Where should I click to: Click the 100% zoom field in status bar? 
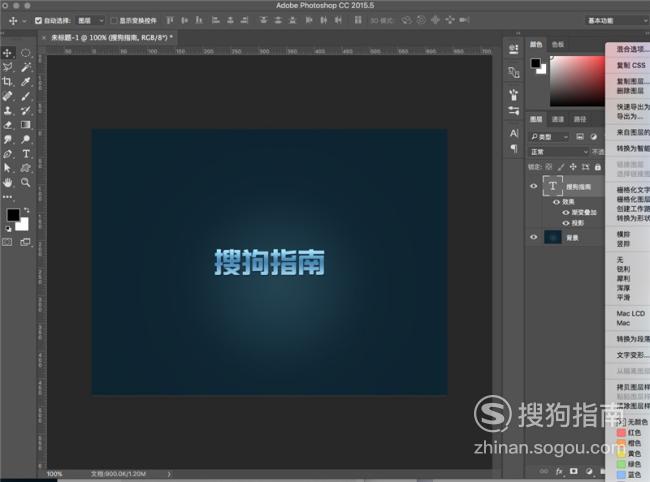point(54,474)
